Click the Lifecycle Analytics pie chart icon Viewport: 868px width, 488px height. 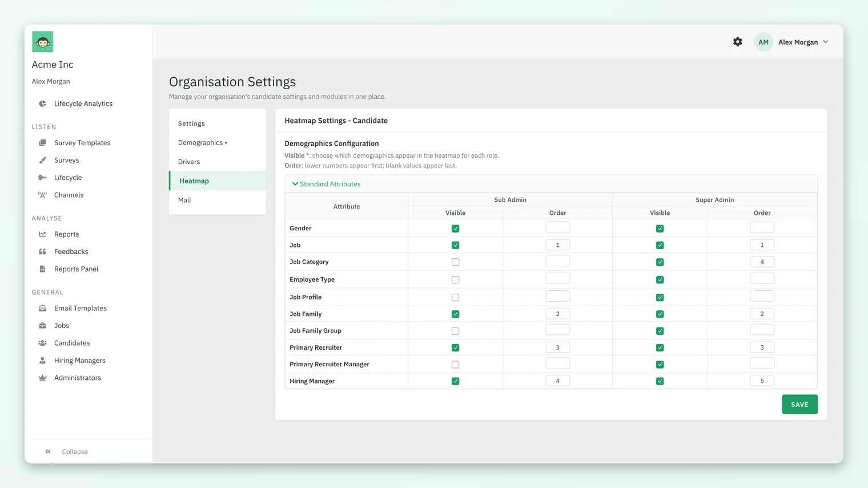[x=42, y=103]
